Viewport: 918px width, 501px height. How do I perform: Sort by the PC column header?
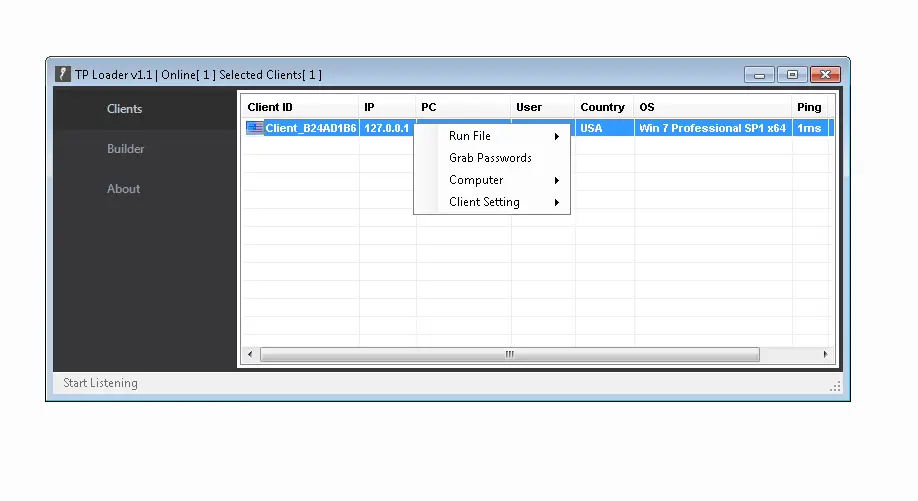point(463,107)
